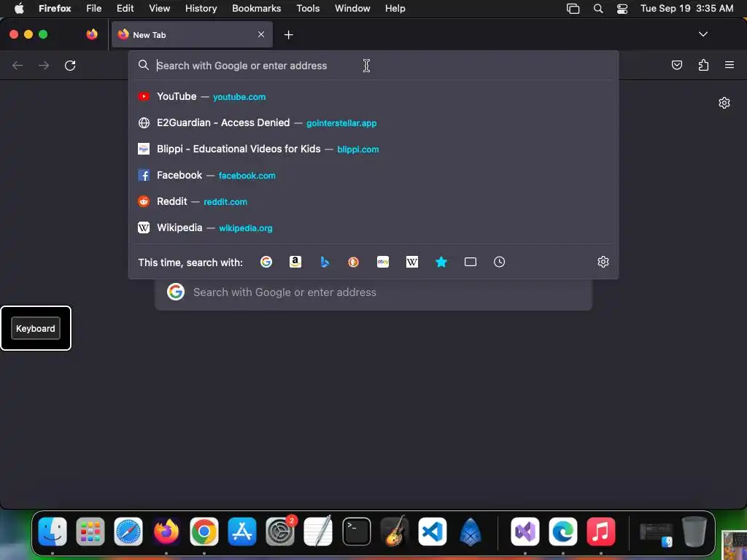Search history with the clock icon

click(x=499, y=262)
